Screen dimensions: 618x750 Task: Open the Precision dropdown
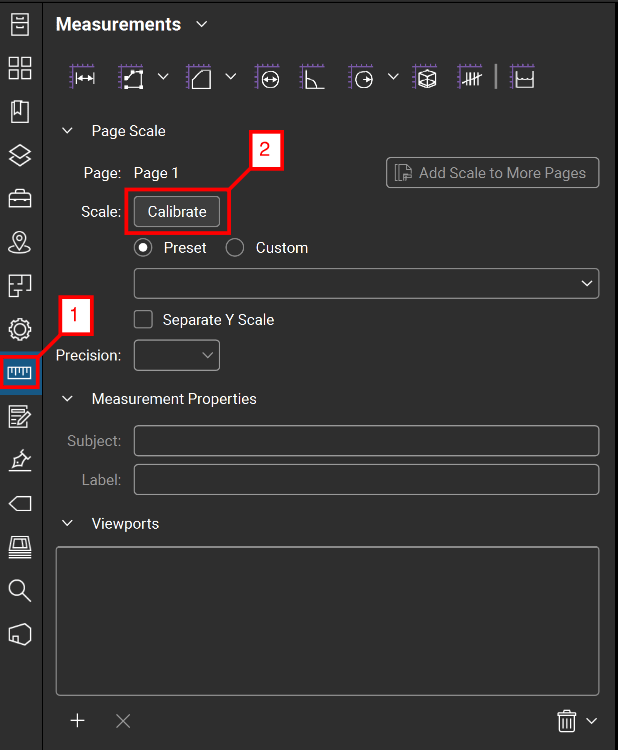click(x=177, y=355)
